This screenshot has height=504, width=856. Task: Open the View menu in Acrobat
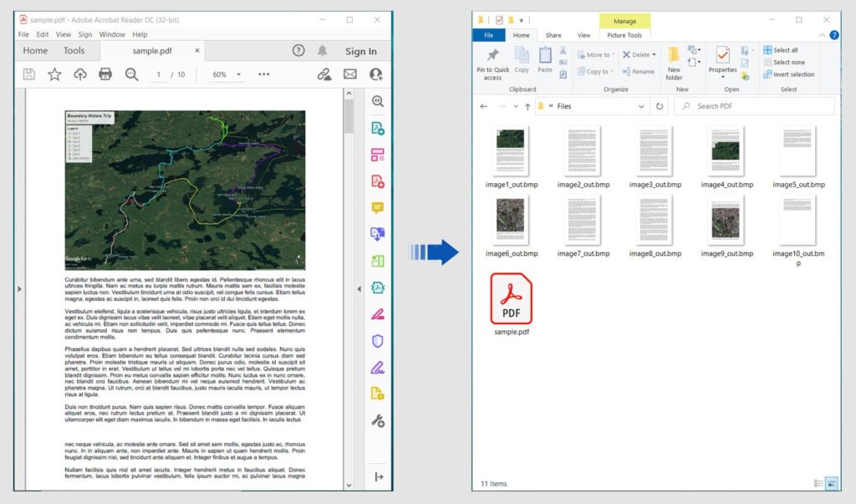(64, 34)
